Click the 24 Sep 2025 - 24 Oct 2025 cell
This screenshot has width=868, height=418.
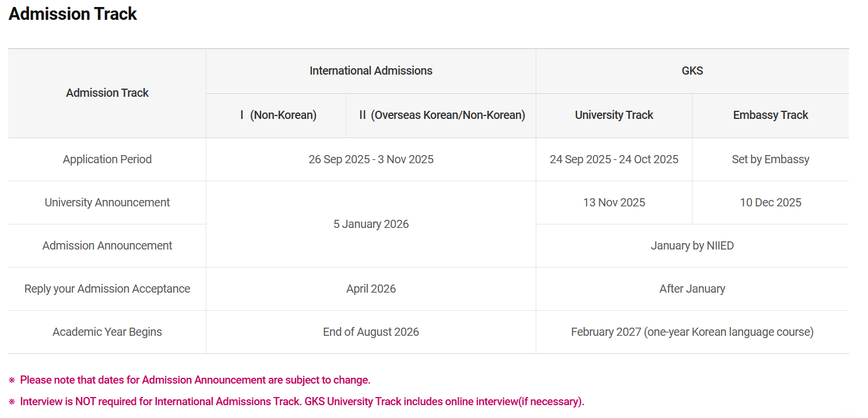click(614, 160)
